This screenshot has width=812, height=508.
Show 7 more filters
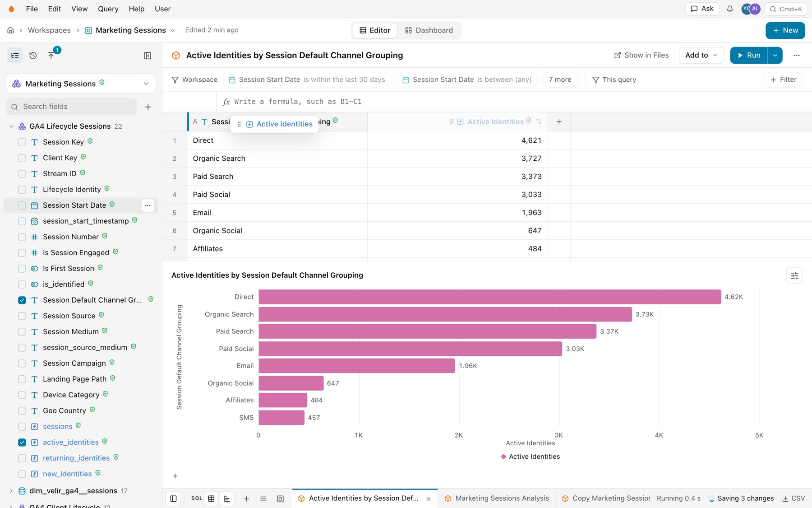(560, 79)
